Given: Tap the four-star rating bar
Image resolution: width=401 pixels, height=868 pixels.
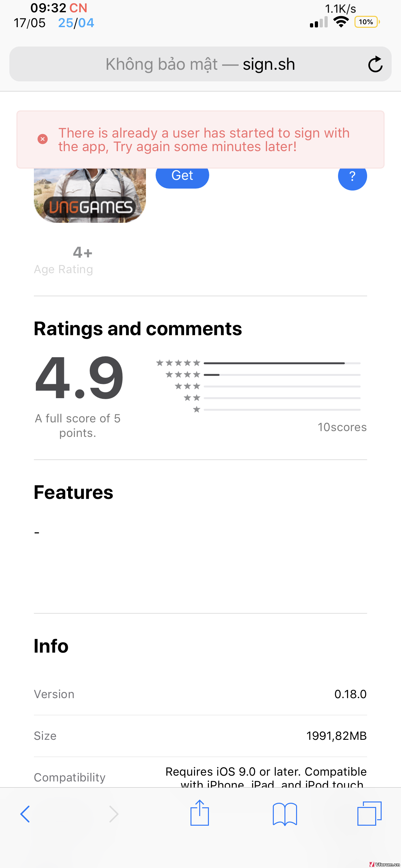Looking at the screenshot, I should click(x=282, y=375).
